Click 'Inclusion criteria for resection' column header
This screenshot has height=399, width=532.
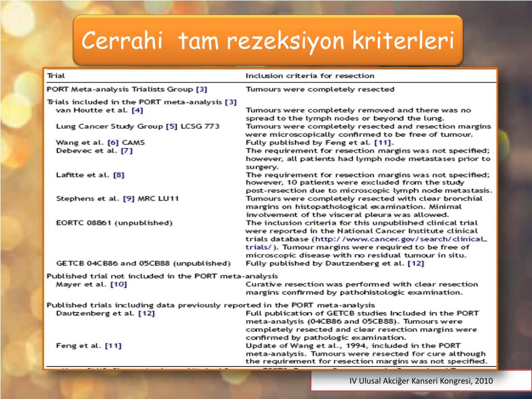pyautogui.click(x=310, y=76)
